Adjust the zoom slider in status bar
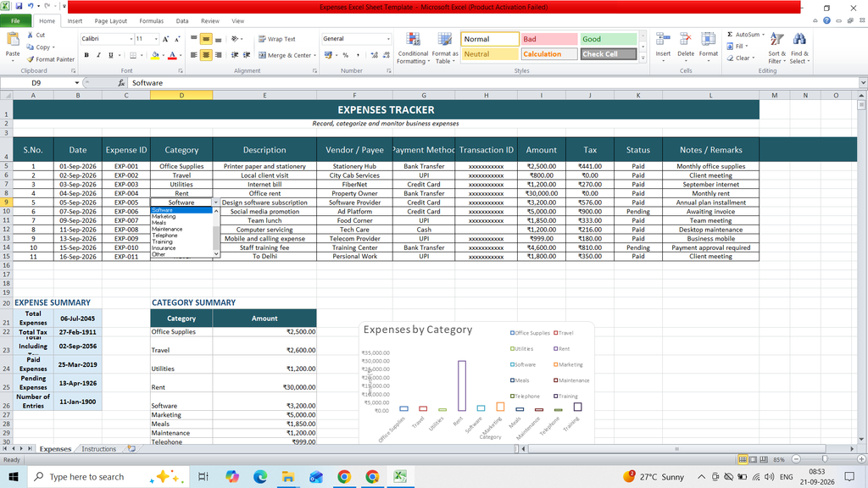 pyautogui.click(x=825, y=459)
